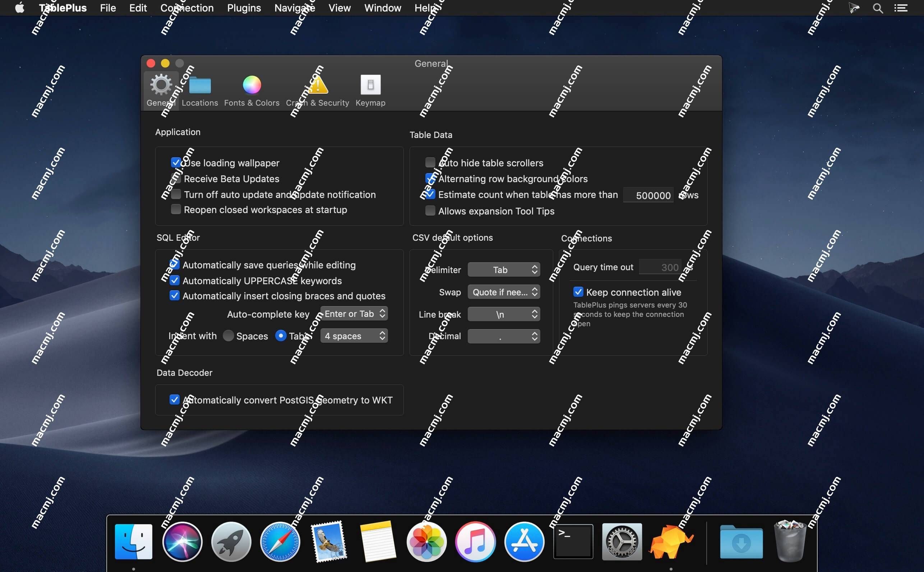The image size is (924, 572).
Task: Expand the Line break dropdown
Action: [503, 314]
